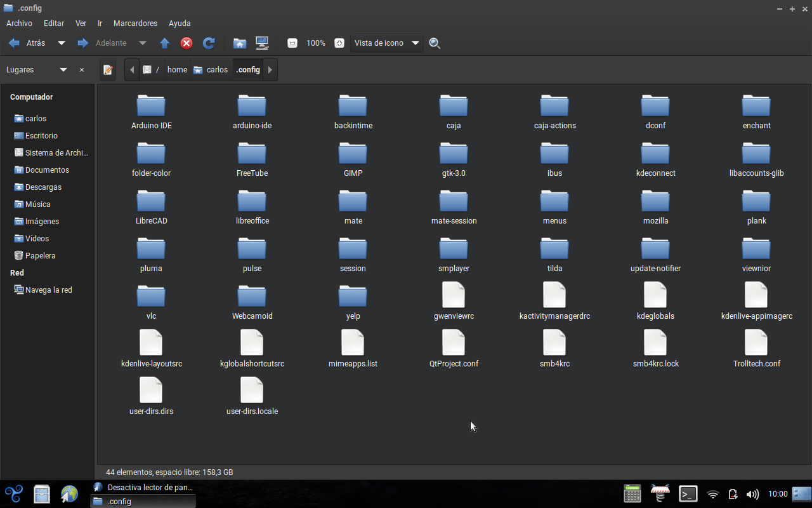Open the Vista de icono dropdown
This screenshot has width=812, height=508.
(387, 43)
